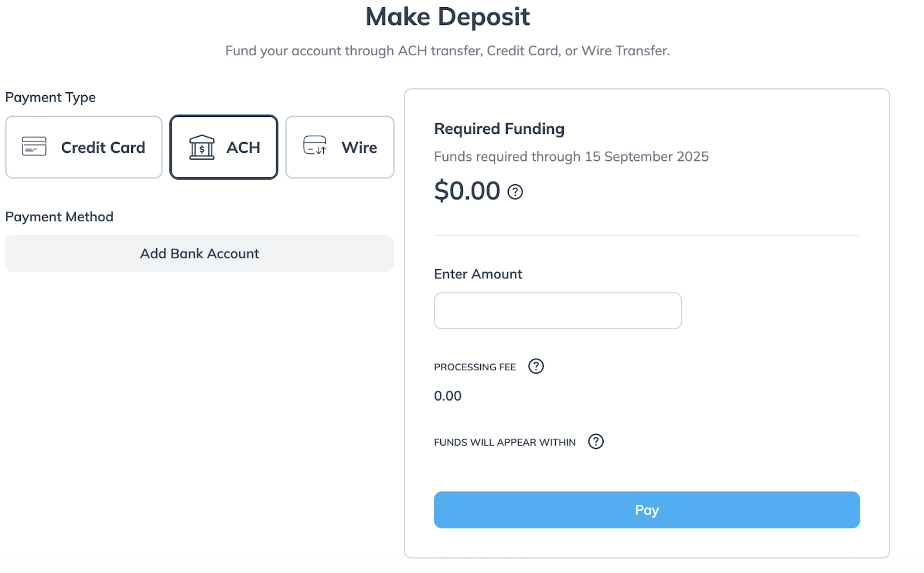This screenshot has width=924, height=573.
Task: Click the blue Pay button
Action: point(647,510)
